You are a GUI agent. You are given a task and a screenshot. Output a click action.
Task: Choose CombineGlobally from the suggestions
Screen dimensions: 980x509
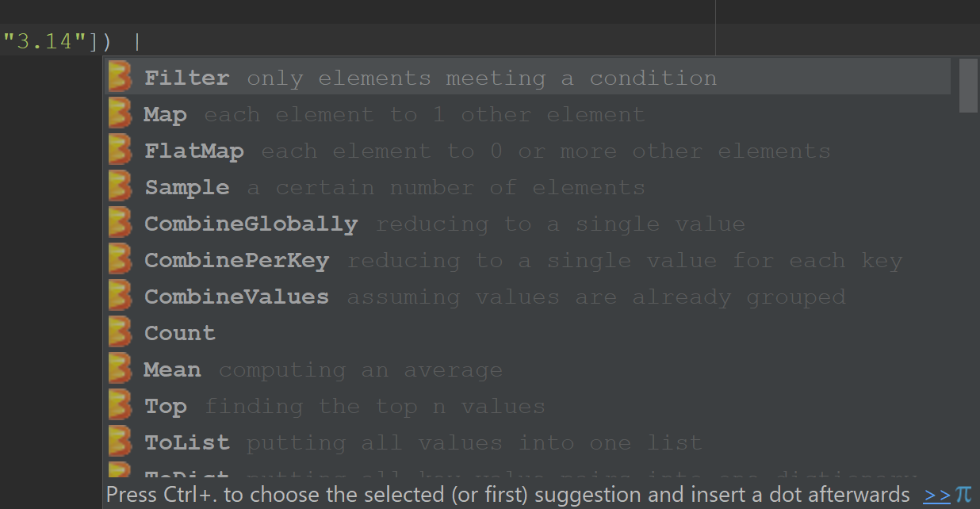point(251,224)
